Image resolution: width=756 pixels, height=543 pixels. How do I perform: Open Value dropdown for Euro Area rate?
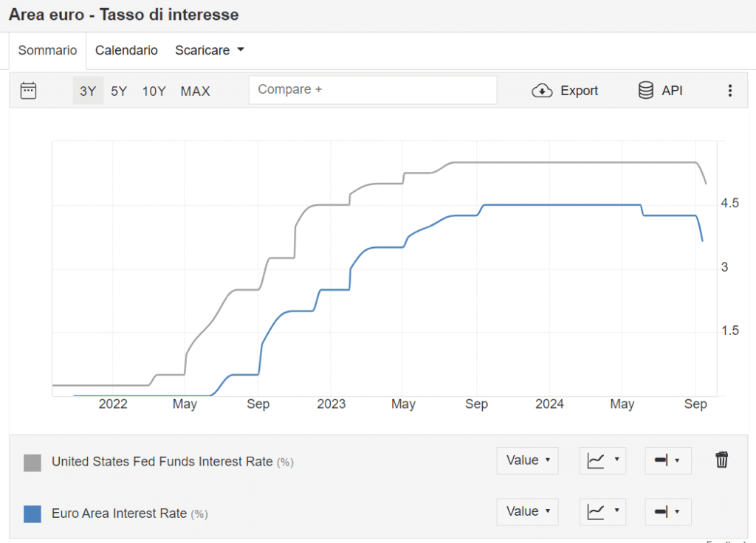527,511
